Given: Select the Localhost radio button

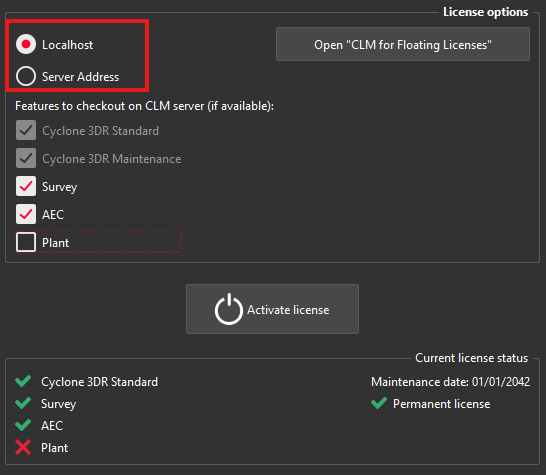Looking at the screenshot, I should point(26,44).
